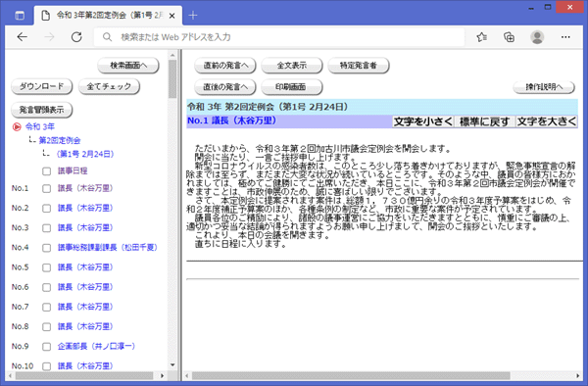Go back with the browser back arrow
This screenshot has width=588, height=386.
pos(23,36)
